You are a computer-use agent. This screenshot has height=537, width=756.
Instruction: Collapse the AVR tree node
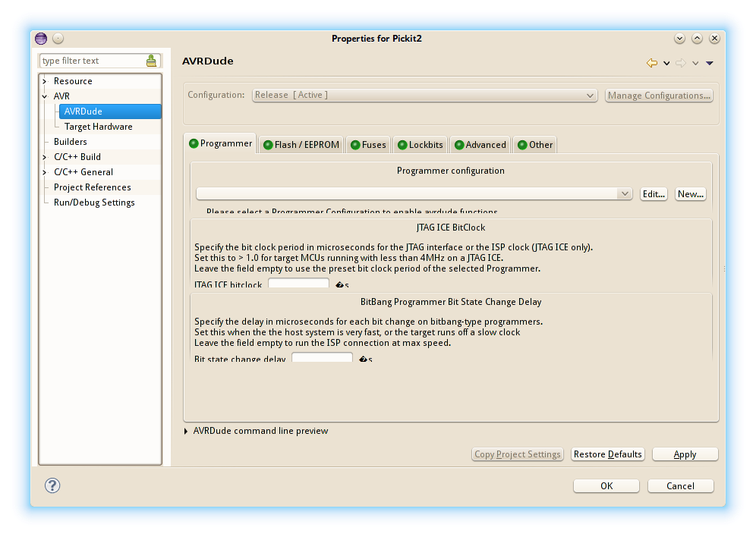click(44, 96)
